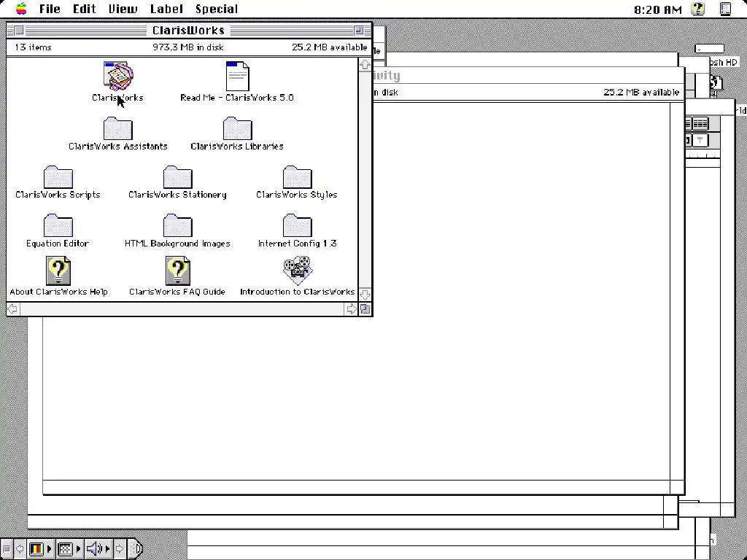Viewport: 747px width, 560px height.
Task: Click '25.2 MB available' in the background window
Action: (x=641, y=92)
